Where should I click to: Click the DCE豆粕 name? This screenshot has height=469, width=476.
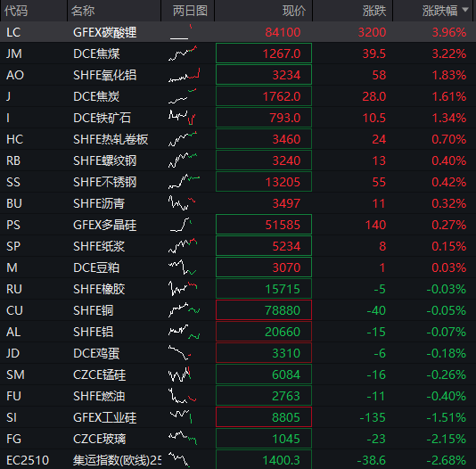pyautogui.click(x=96, y=267)
